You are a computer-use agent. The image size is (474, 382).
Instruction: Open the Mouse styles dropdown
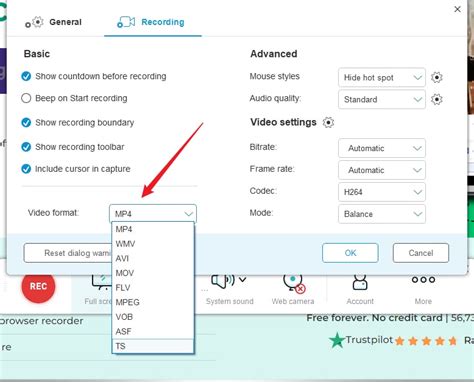click(x=382, y=78)
